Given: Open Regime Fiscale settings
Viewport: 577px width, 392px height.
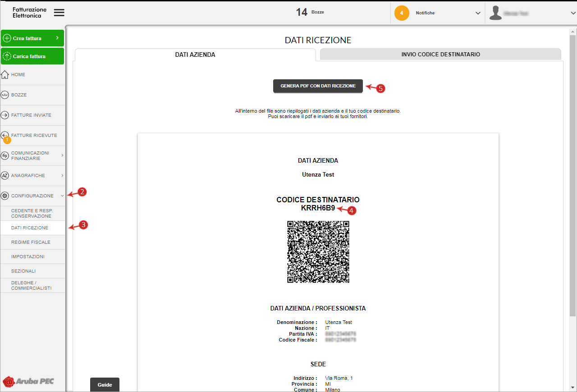Looking at the screenshot, I should coord(32,242).
